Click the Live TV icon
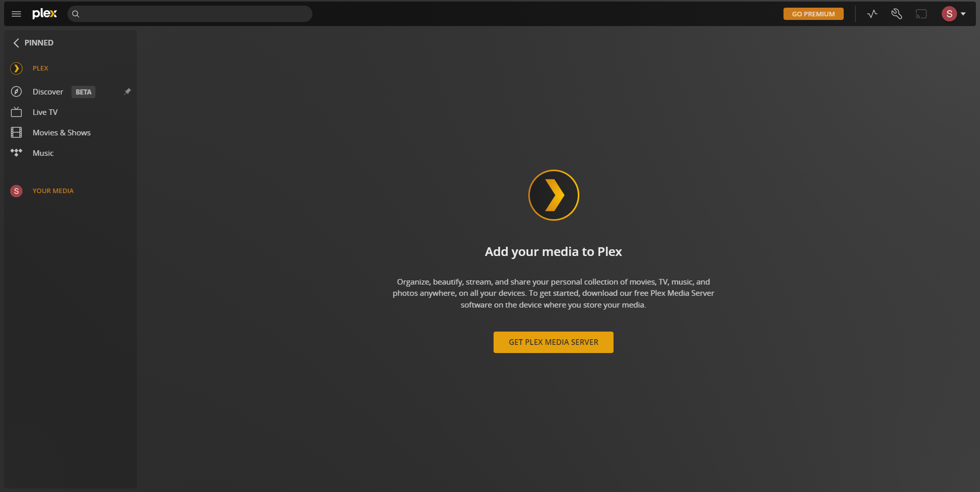This screenshot has width=980, height=492. [16, 112]
